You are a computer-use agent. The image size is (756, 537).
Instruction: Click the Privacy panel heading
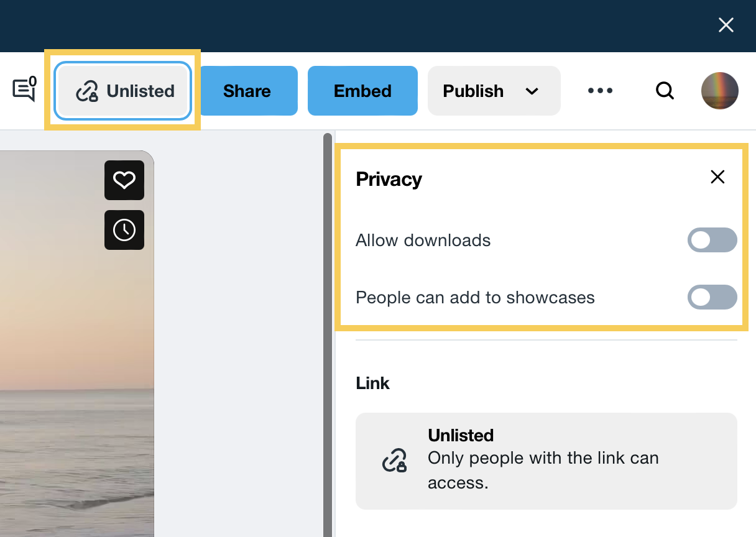[x=389, y=179]
